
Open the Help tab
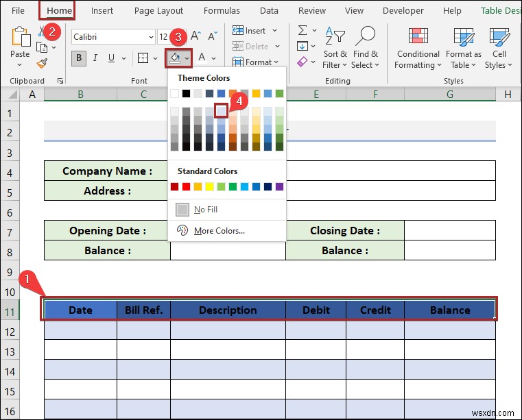pos(452,11)
